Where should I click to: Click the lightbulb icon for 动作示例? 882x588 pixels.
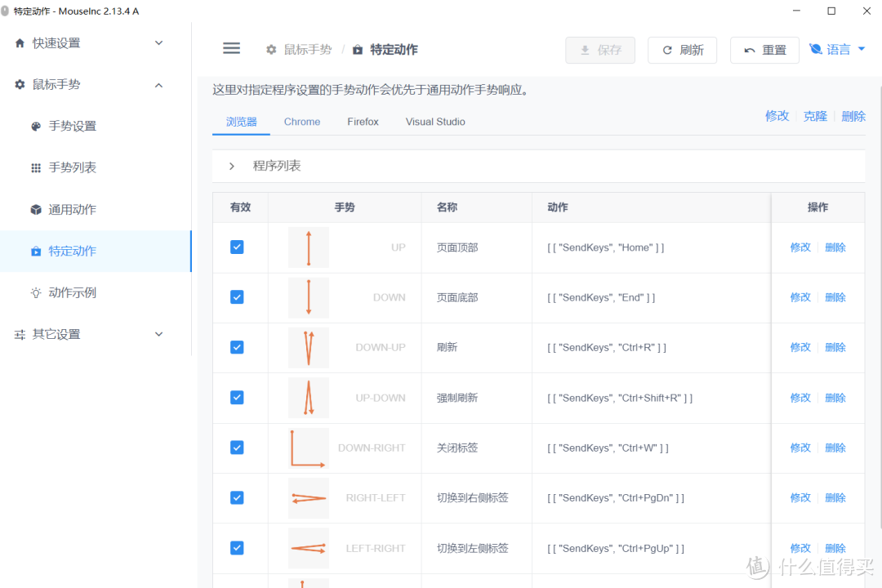pyautogui.click(x=36, y=292)
